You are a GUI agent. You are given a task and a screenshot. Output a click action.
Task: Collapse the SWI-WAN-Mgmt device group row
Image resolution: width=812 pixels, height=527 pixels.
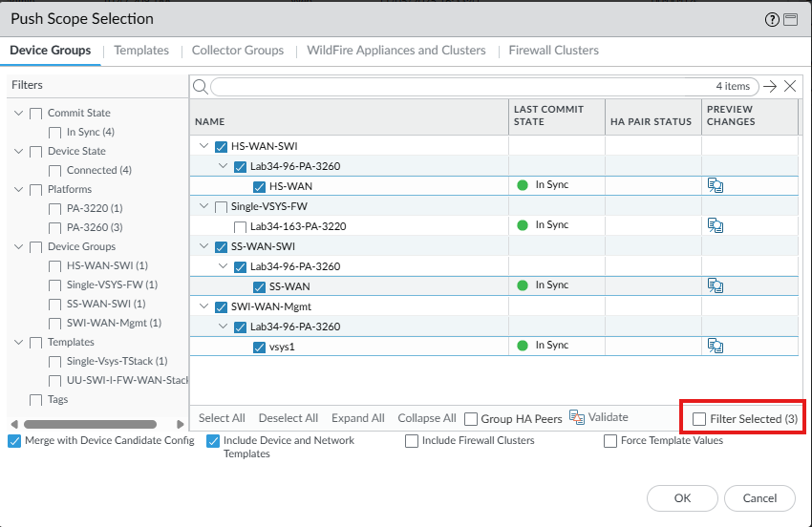click(203, 306)
